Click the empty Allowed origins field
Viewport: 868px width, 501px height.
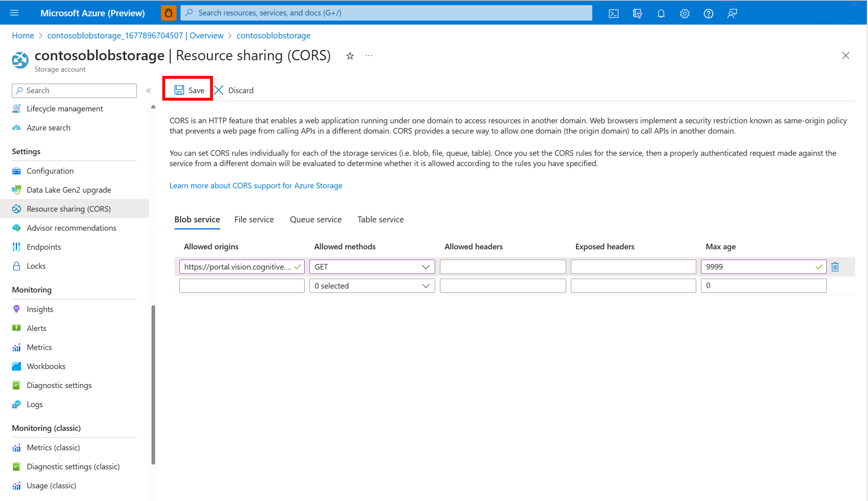click(x=242, y=286)
